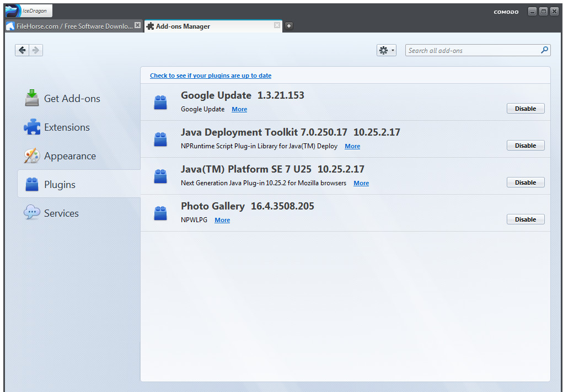The width and height of the screenshot is (563, 392).
Task: Open a new tab with the plus button
Action: coord(288,25)
